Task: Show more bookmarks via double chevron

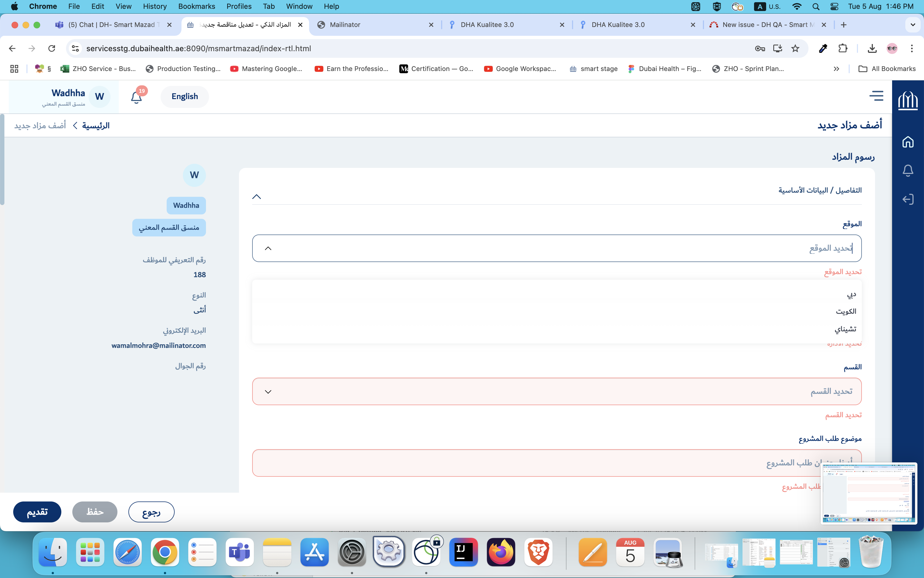Action: click(x=836, y=69)
